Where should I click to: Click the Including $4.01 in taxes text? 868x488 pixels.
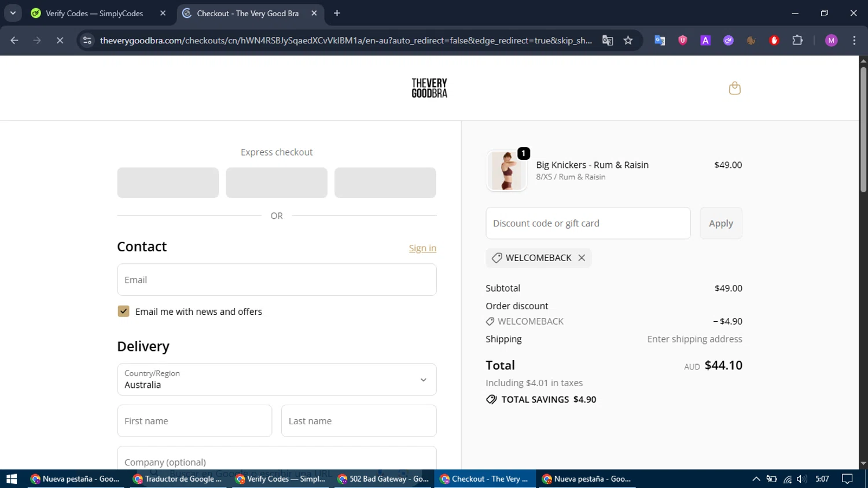534,383
